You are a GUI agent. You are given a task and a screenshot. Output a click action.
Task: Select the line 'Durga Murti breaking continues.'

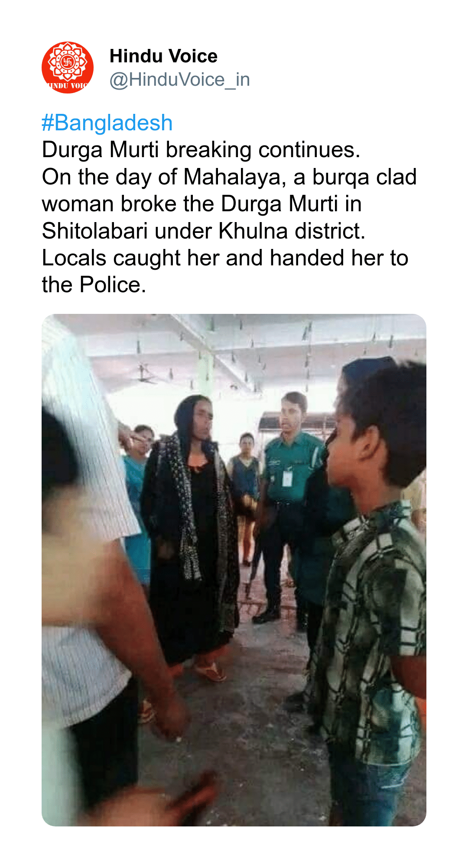coord(201,150)
